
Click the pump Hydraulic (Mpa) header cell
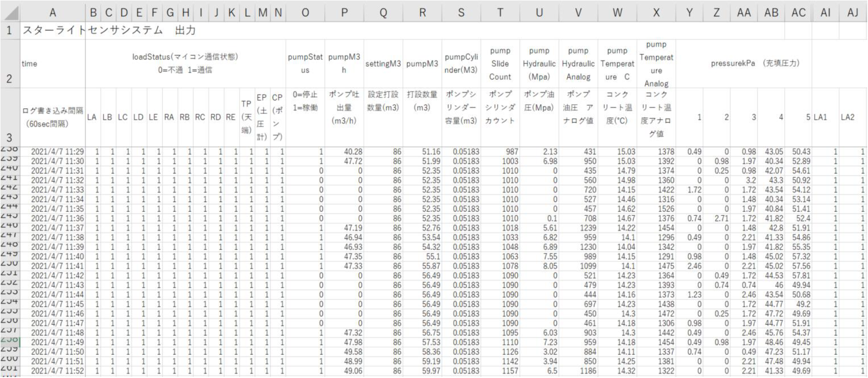(539, 64)
